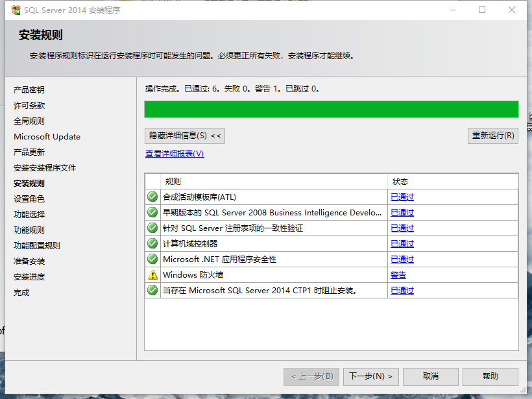
Task: Click the check icon beside 针对 SQL Server 注册表项的一致性验证
Action: [152, 228]
